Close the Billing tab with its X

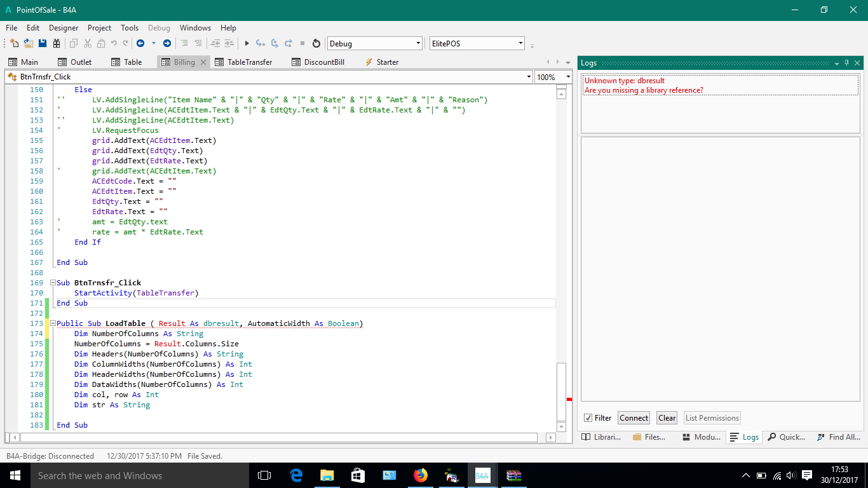pos(203,62)
